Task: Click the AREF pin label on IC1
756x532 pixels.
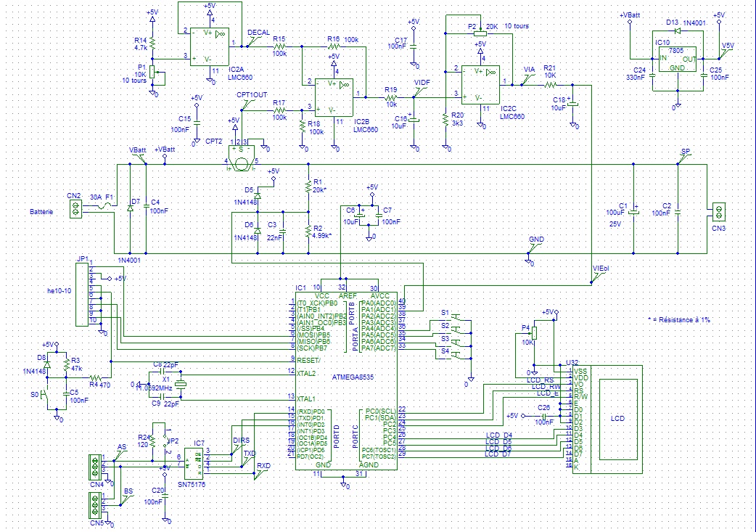Action: point(348,295)
